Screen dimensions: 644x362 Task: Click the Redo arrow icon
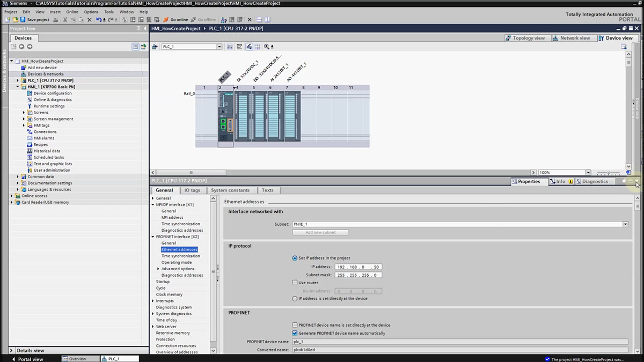tap(111, 19)
